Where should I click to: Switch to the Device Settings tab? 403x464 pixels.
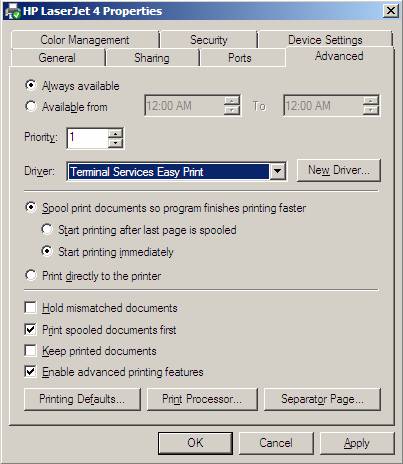(x=325, y=40)
